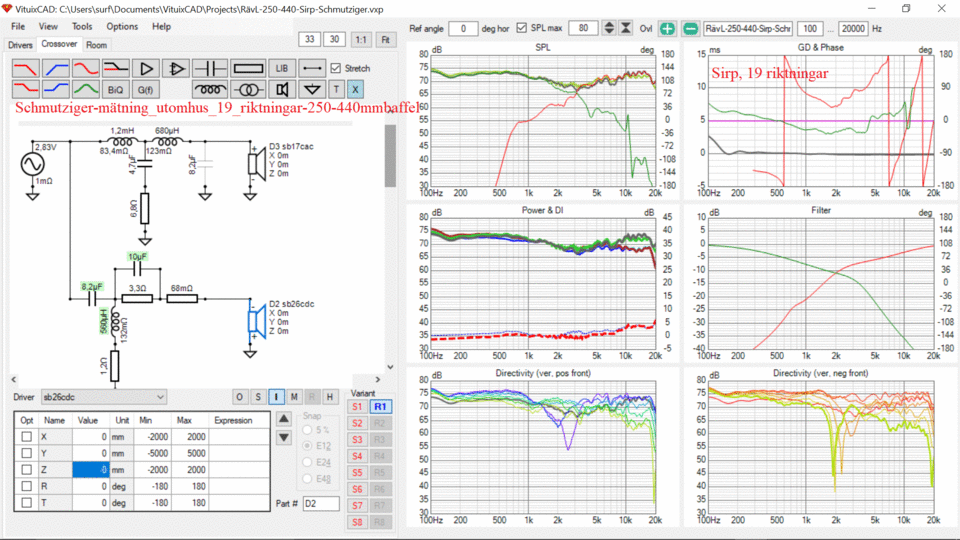Switch to the Drivers tab

pos(20,45)
